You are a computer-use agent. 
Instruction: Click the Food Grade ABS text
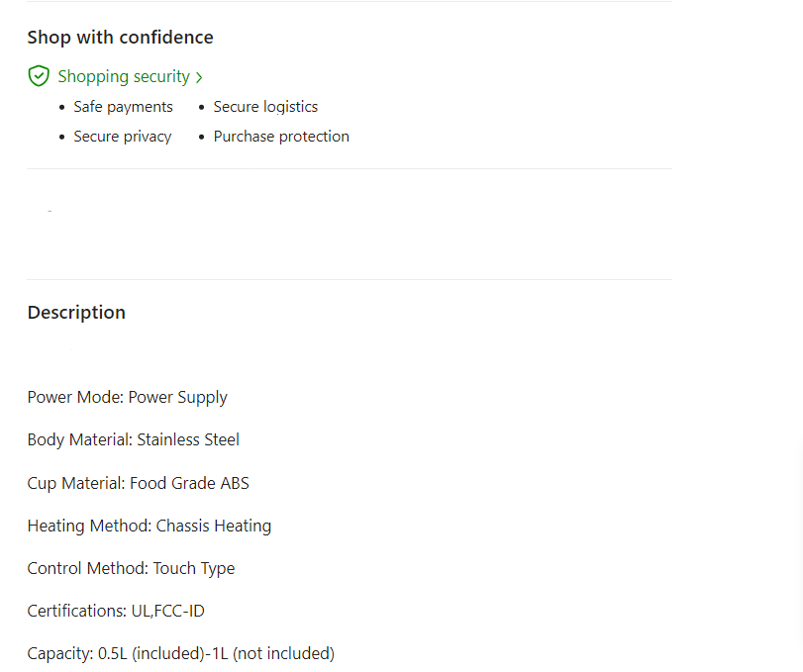tap(189, 483)
